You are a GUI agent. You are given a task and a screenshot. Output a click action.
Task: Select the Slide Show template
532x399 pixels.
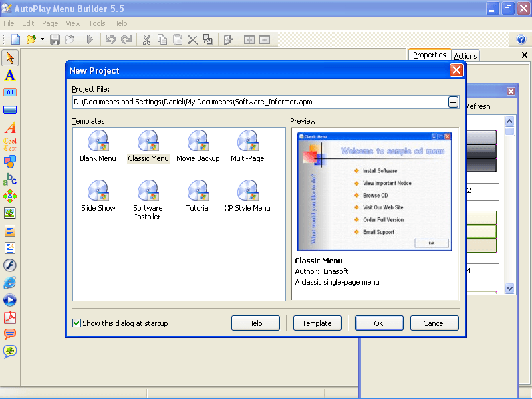(x=98, y=196)
